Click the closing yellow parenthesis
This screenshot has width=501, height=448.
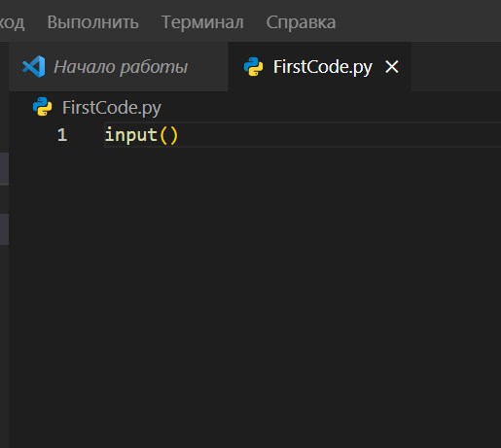point(173,135)
